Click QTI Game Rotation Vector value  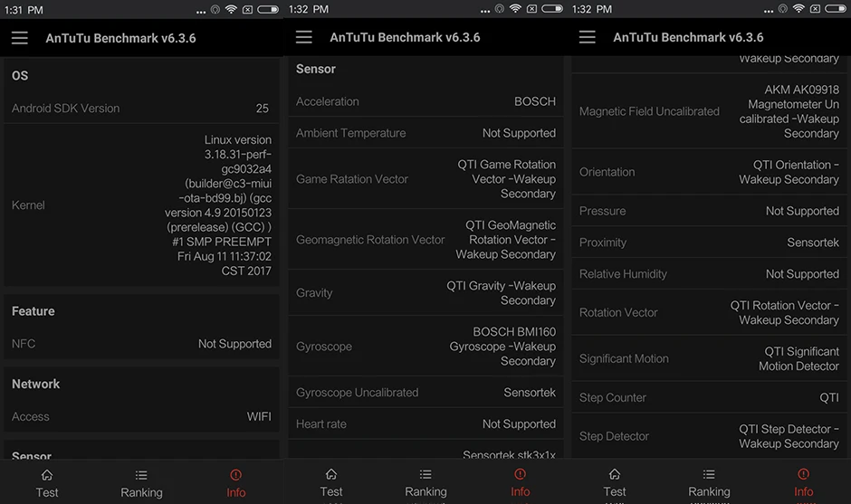pos(506,179)
